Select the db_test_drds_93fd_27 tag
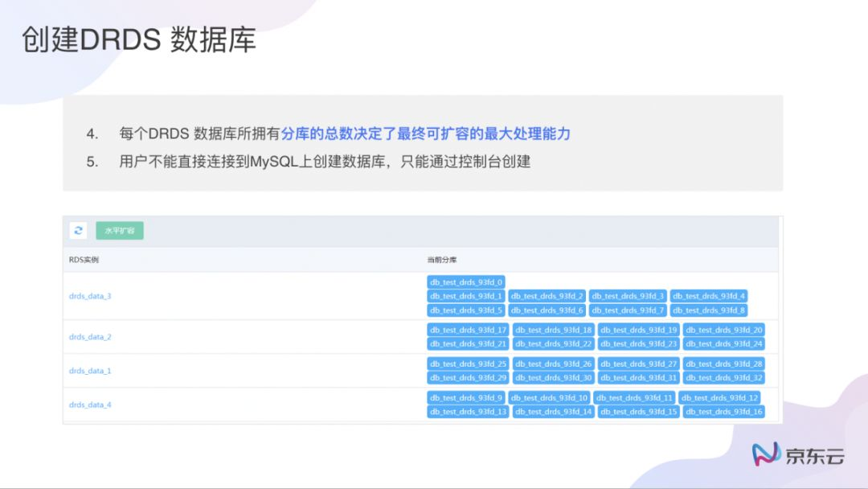 coord(638,364)
